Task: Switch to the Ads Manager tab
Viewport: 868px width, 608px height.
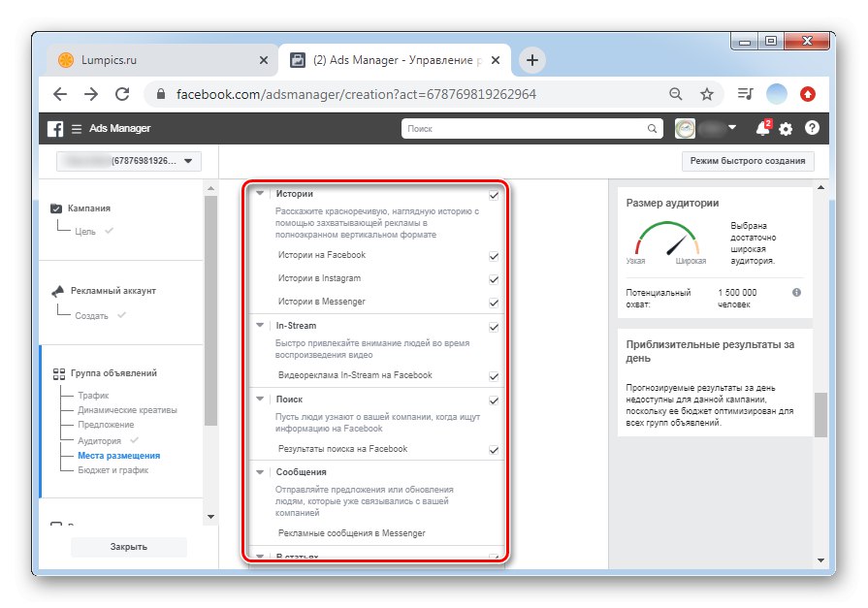Action: click(396, 60)
